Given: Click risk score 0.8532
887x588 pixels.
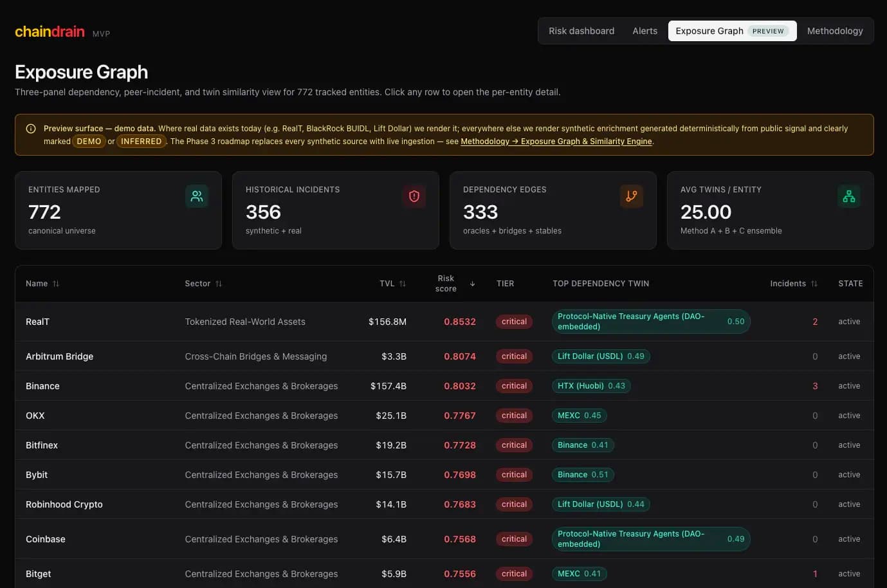Looking at the screenshot, I should click(x=460, y=322).
